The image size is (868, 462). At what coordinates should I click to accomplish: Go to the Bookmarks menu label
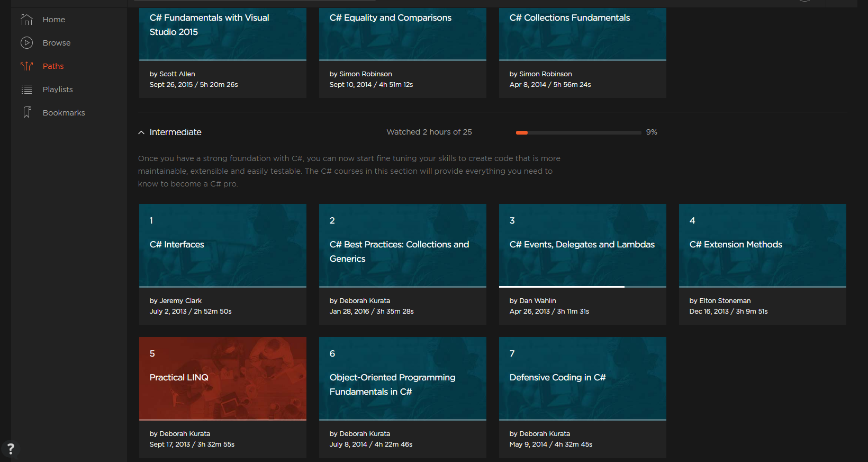64,113
